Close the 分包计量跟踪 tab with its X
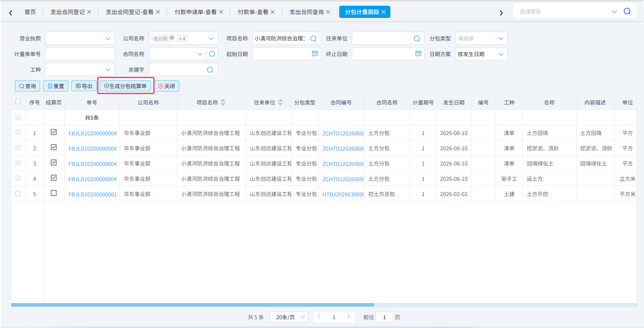Image resolution: width=644 pixels, height=328 pixels. pyautogui.click(x=383, y=12)
